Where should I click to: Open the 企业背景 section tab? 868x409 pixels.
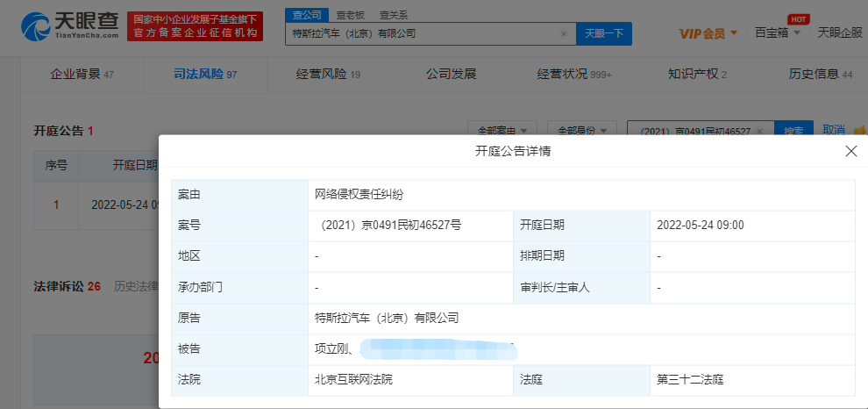click(x=82, y=74)
